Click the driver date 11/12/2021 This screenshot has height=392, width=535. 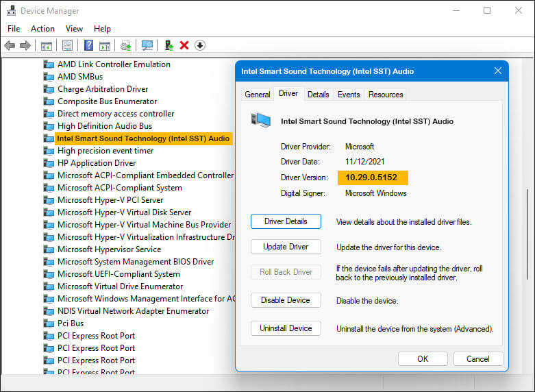coord(364,162)
